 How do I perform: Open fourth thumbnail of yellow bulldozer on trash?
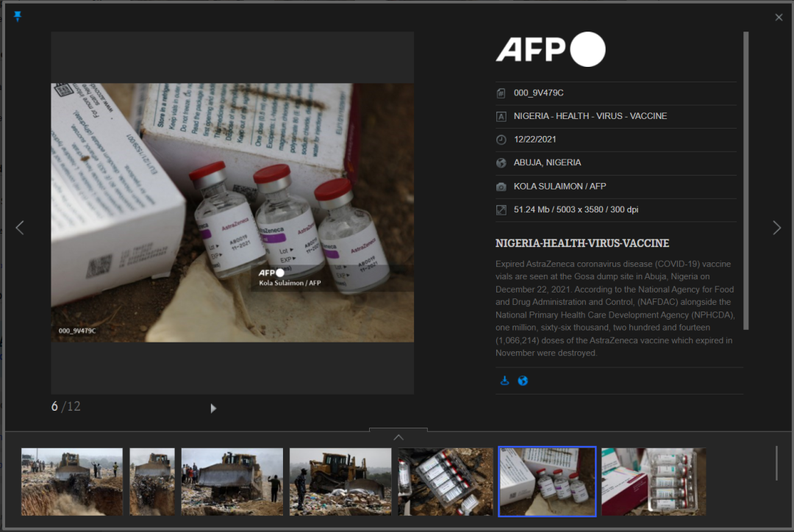(340, 481)
